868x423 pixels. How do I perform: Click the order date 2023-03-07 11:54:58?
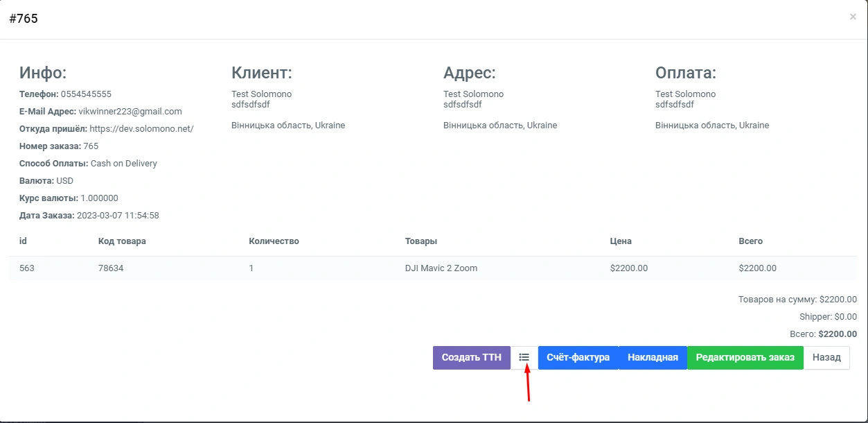118,216
